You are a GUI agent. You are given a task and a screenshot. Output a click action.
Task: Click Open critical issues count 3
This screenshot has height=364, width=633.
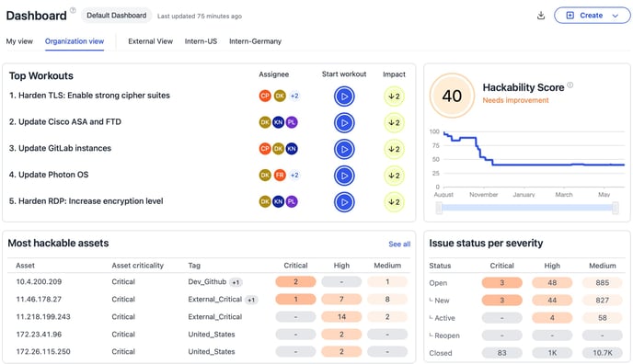pos(501,282)
